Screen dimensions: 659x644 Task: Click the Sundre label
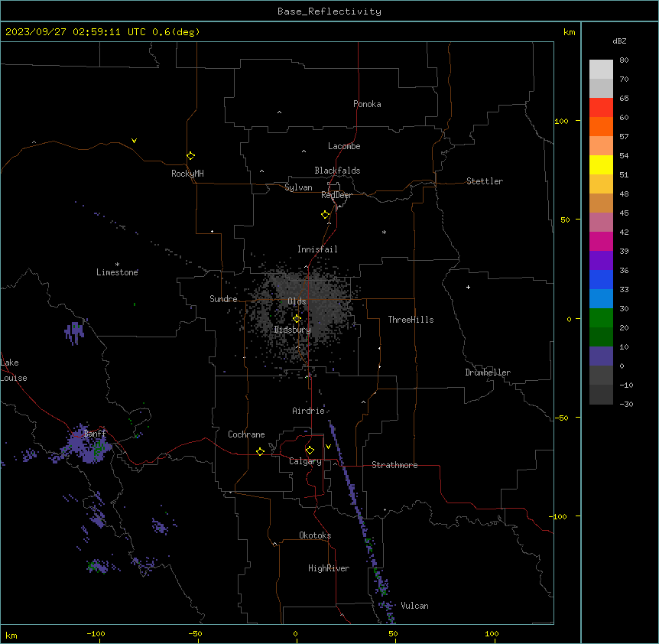pyautogui.click(x=223, y=299)
